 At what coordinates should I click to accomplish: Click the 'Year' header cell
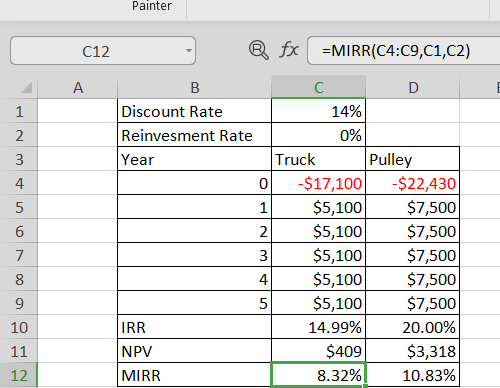[x=195, y=159]
